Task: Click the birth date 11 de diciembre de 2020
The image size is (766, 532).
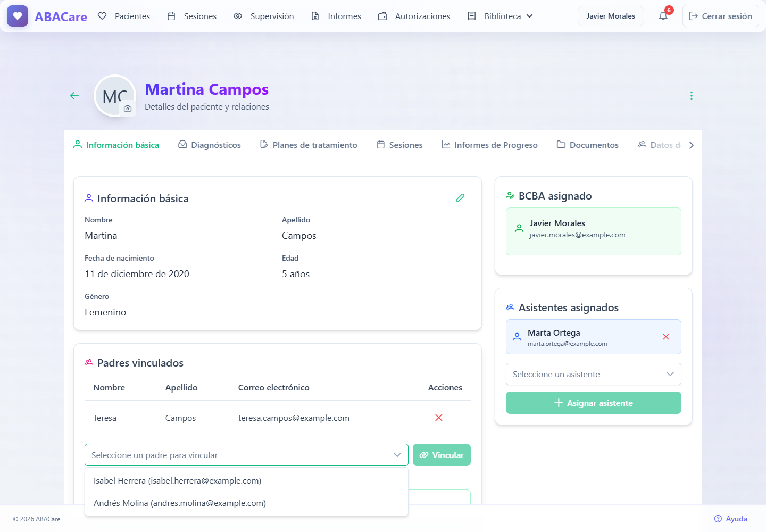Action: [x=137, y=274]
